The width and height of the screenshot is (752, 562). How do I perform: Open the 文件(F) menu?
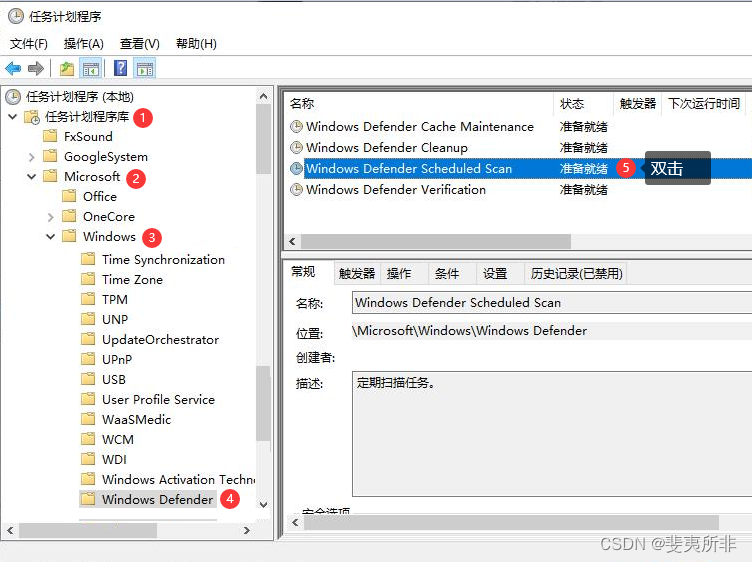(29, 44)
